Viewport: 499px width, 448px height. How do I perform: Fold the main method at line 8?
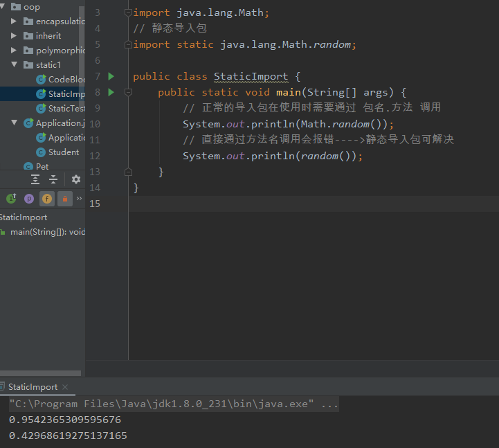tap(128, 92)
